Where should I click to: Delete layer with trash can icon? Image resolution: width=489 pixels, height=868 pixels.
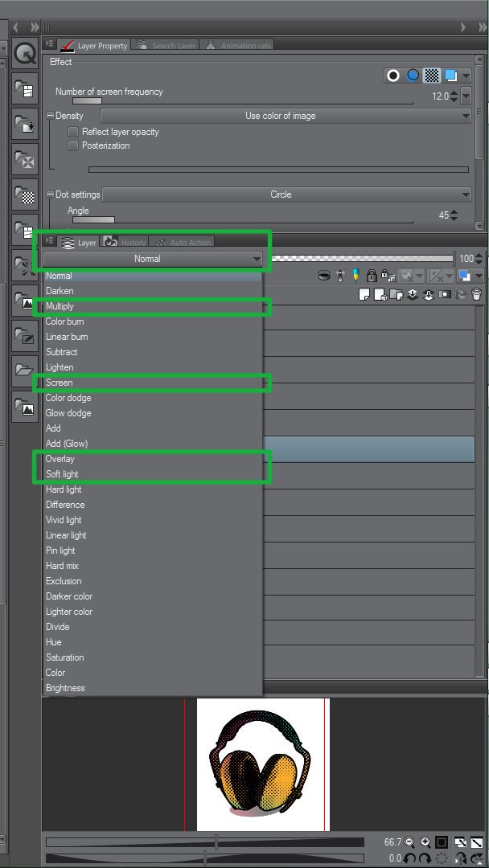click(x=476, y=294)
